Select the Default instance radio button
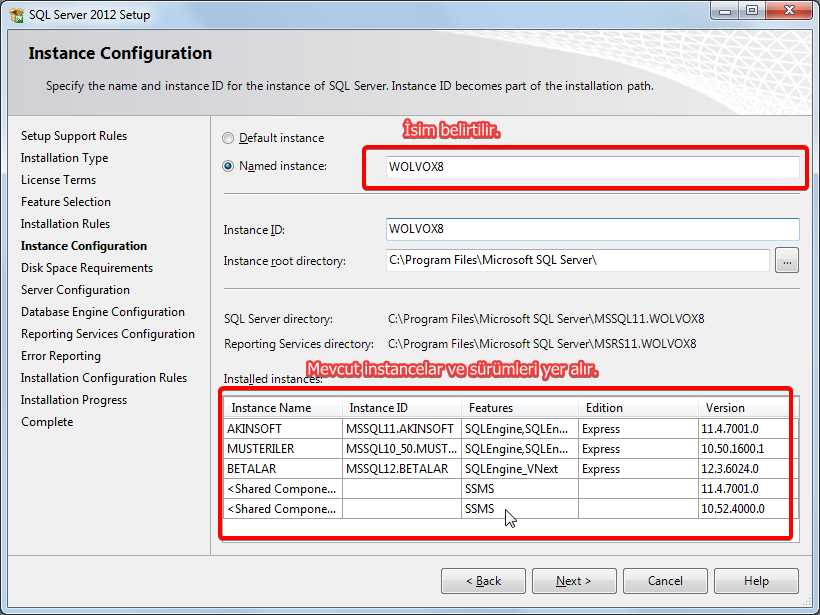Viewport: 820px width, 615px height. (x=228, y=138)
